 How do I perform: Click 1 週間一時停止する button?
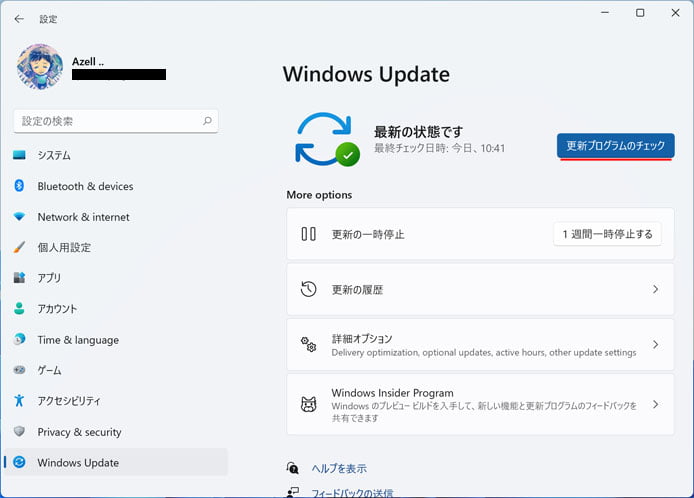(607, 234)
